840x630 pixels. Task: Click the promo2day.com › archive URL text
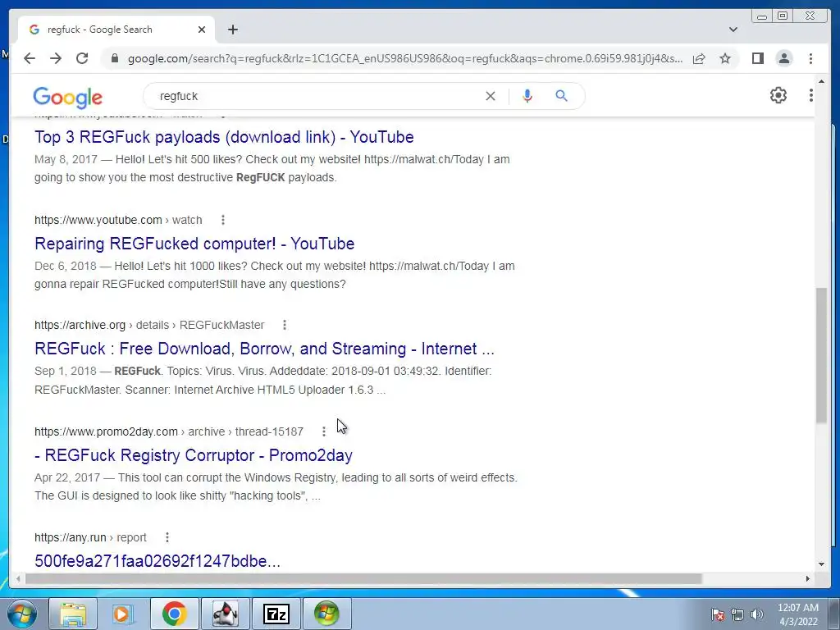click(x=169, y=431)
